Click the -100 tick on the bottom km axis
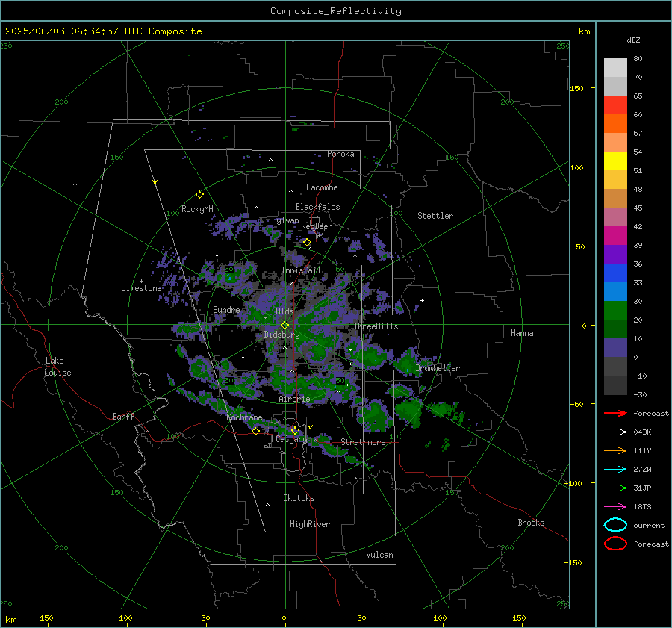This screenshot has height=628, width=672. coord(123,618)
